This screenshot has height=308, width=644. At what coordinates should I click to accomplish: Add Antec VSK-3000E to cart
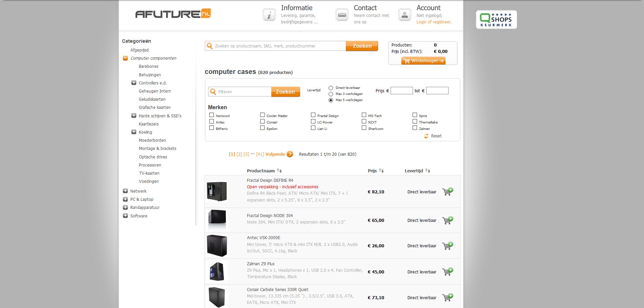(x=448, y=246)
